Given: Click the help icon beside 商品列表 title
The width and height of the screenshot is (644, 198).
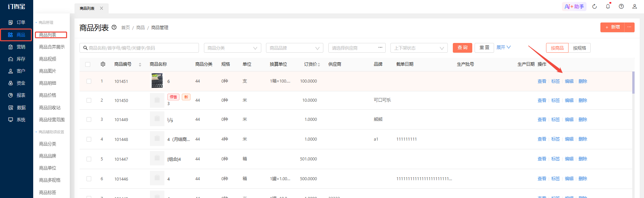Looking at the screenshot, I should (114, 27).
